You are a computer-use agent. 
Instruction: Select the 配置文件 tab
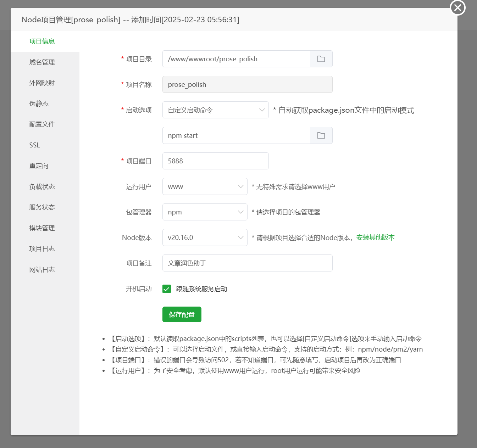[42, 124]
